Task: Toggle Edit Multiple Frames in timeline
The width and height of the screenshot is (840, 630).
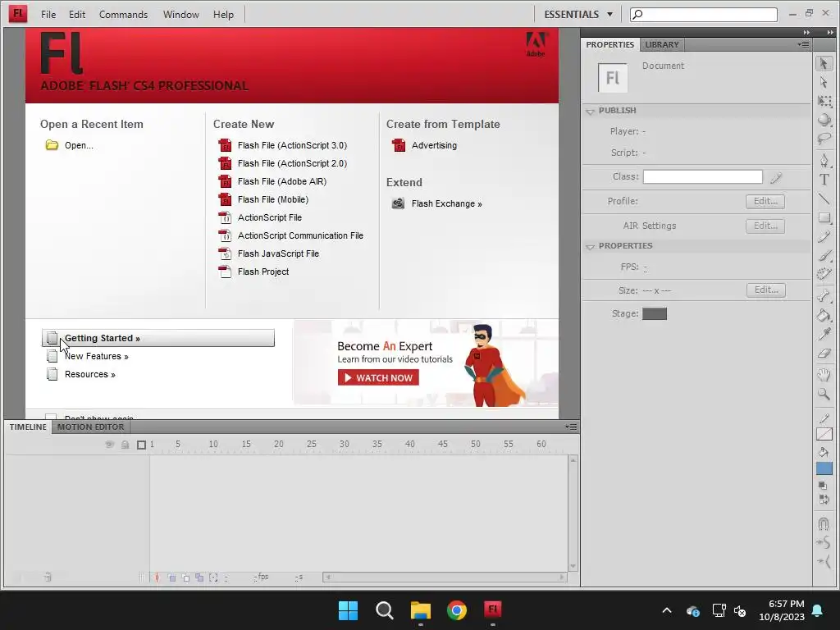Action: (x=199, y=577)
